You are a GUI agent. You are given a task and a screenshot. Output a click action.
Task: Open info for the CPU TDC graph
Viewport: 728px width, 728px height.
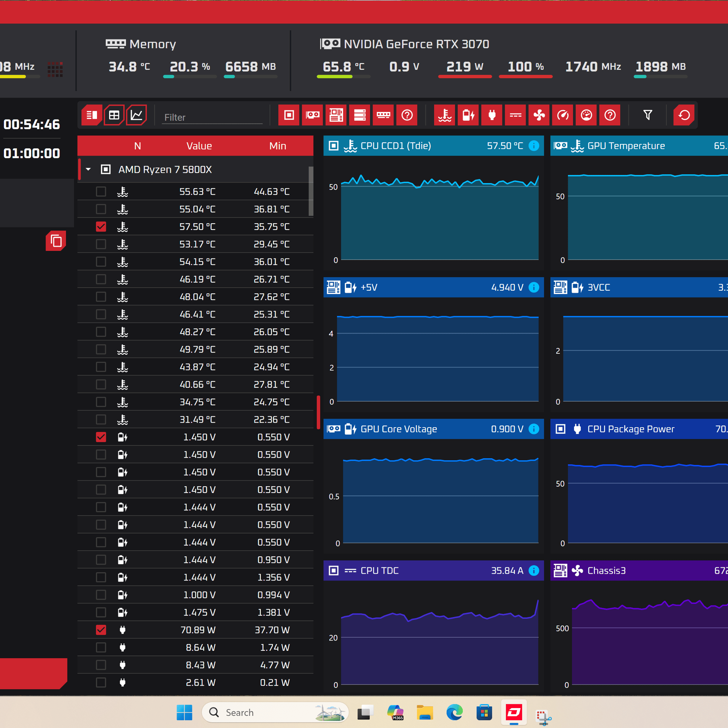tap(534, 571)
